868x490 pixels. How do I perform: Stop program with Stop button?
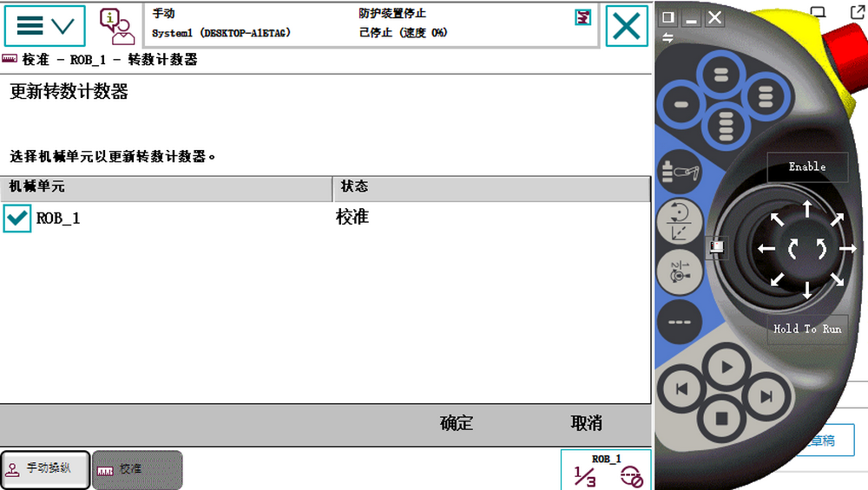[722, 419]
